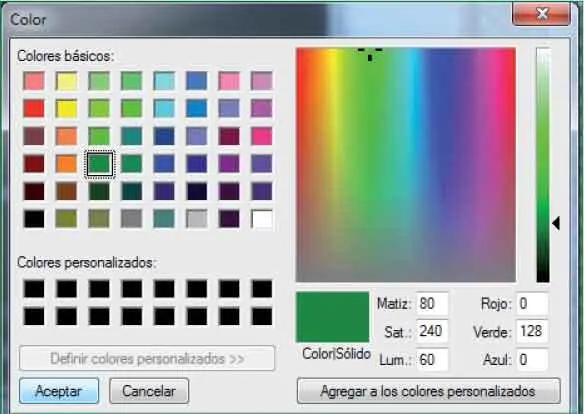Pick the bright yellow swatch below pale yellow
Viewport: 584px width, 414px height.
click(66, 108)
